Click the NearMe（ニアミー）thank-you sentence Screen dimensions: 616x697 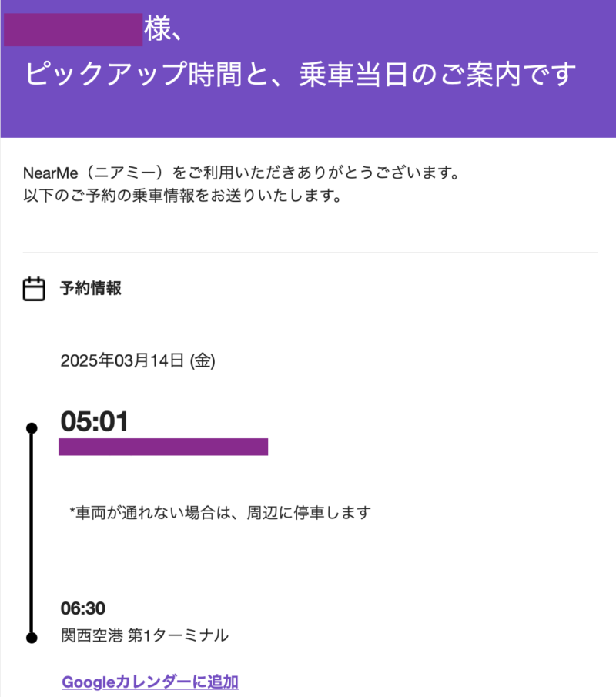point(241,173)
